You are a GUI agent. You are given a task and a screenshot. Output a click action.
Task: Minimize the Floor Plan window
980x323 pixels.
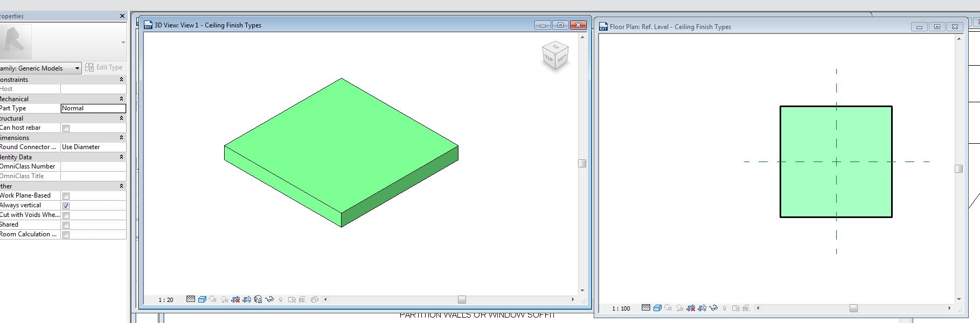pyautogui.click(x=919, y=27)
